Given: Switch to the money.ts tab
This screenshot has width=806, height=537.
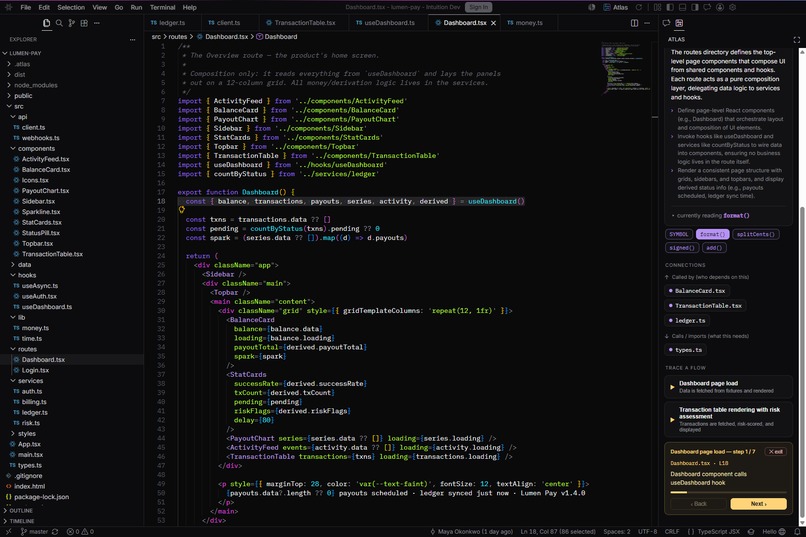Looking at the screenshot, I should click(x=529, y=23).
